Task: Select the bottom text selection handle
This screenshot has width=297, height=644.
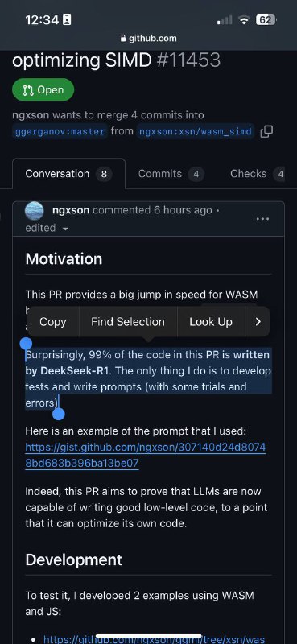Action: click(59, 414)
